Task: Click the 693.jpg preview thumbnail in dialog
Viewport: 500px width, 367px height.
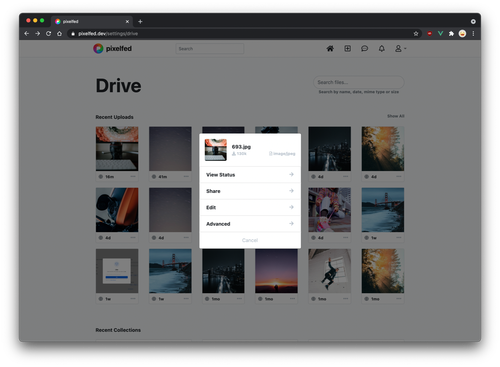Action: (216, 150)
